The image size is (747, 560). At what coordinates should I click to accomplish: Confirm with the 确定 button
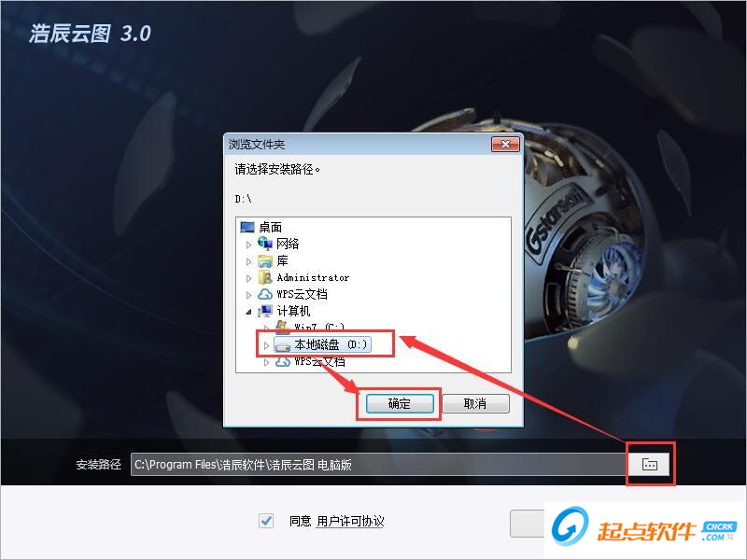400,404
